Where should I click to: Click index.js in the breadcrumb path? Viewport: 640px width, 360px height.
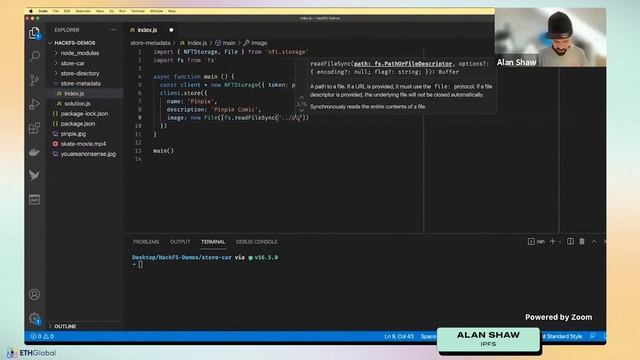point(193,43)
